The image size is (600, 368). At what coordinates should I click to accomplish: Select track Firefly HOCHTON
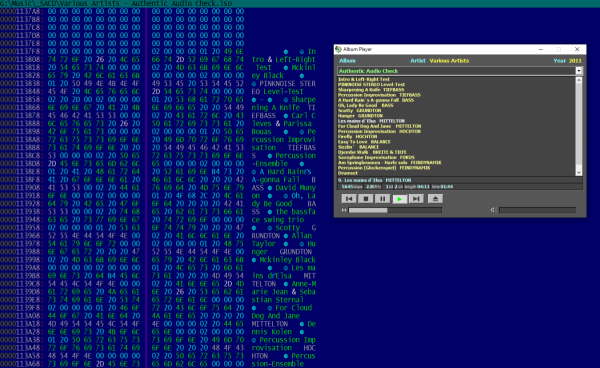tap(357, 137)
